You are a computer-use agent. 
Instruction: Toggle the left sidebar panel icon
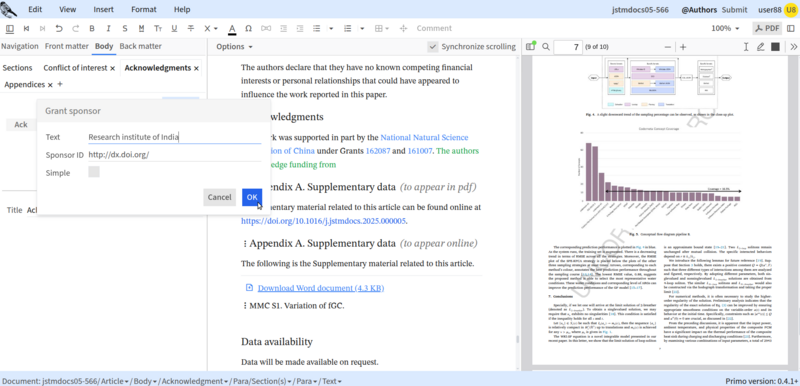(x=10, y=29)
